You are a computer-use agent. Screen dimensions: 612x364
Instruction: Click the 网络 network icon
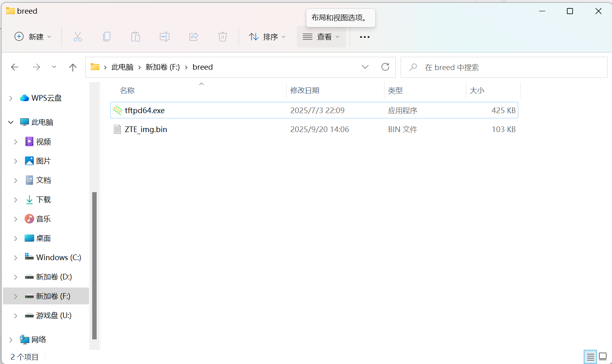click(x=25, y=339)
